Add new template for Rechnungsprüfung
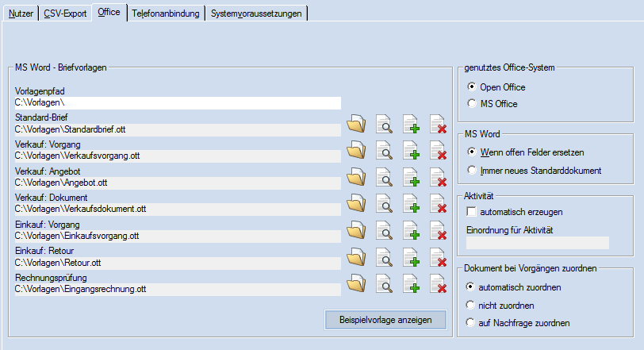The height and width of the screenshot is (350, 644). coord(411,283)
